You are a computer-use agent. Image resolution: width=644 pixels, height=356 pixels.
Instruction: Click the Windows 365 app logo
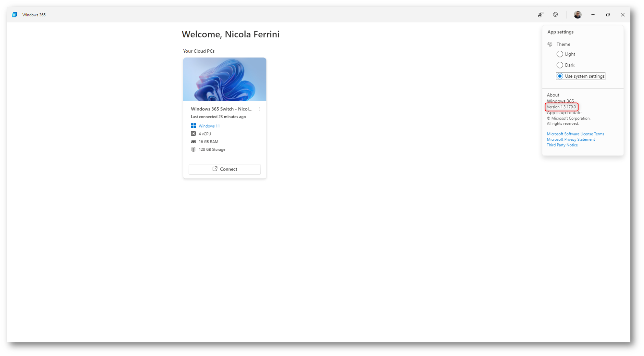point(15,15)
